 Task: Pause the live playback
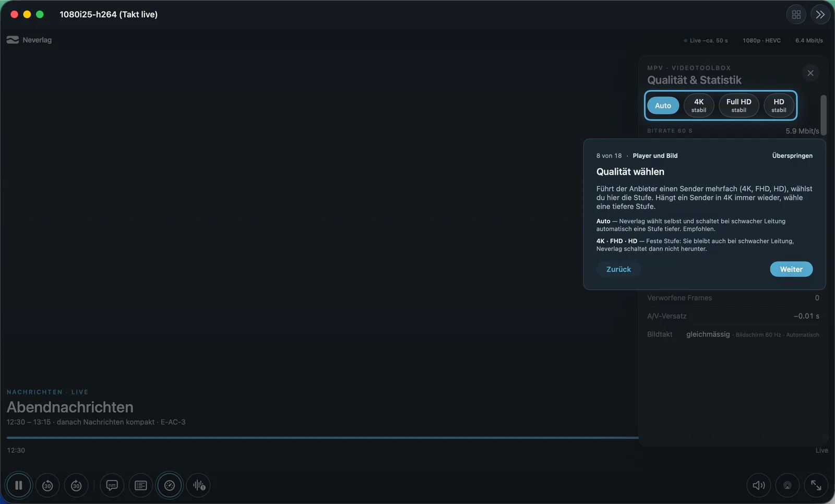tap(19, 485)
